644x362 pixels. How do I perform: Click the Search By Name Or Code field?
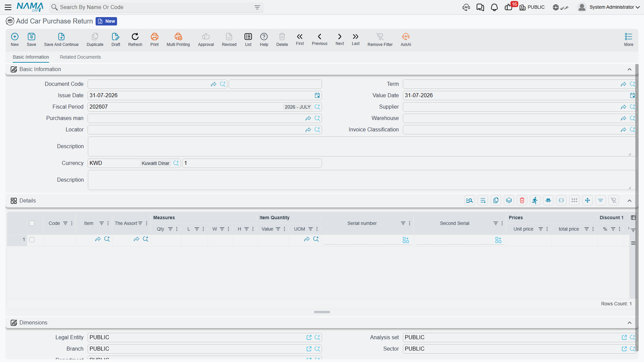(x=156, y=7)
